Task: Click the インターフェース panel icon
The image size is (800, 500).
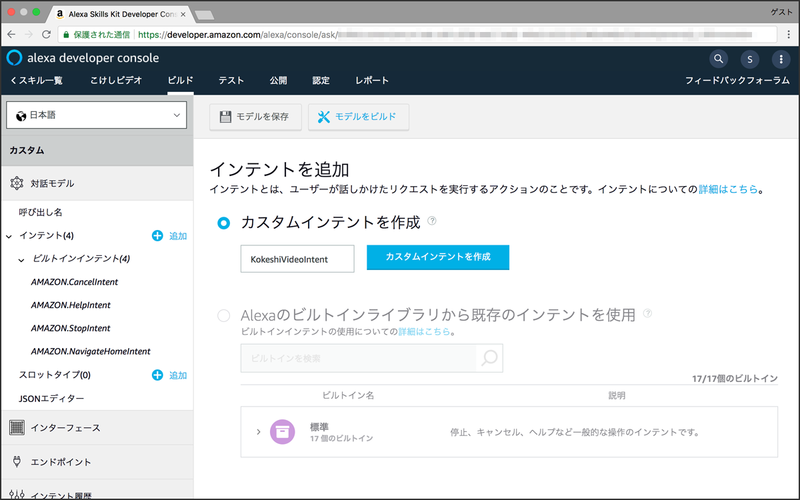Action: click(x=17, y=428)
